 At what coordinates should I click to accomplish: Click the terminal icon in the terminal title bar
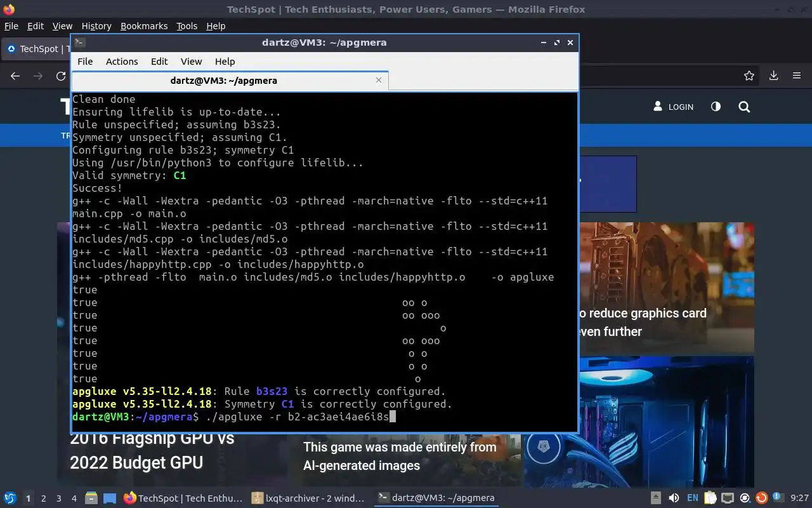(79, 43)
